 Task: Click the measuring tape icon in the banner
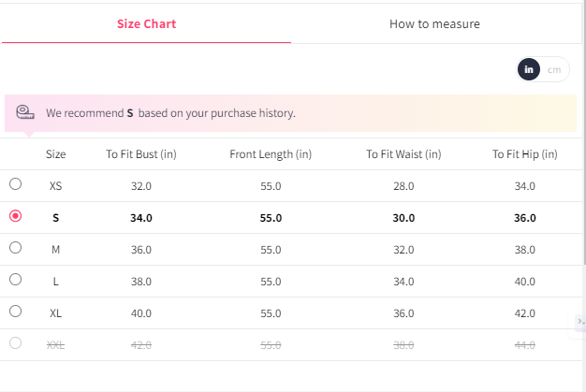25,112
